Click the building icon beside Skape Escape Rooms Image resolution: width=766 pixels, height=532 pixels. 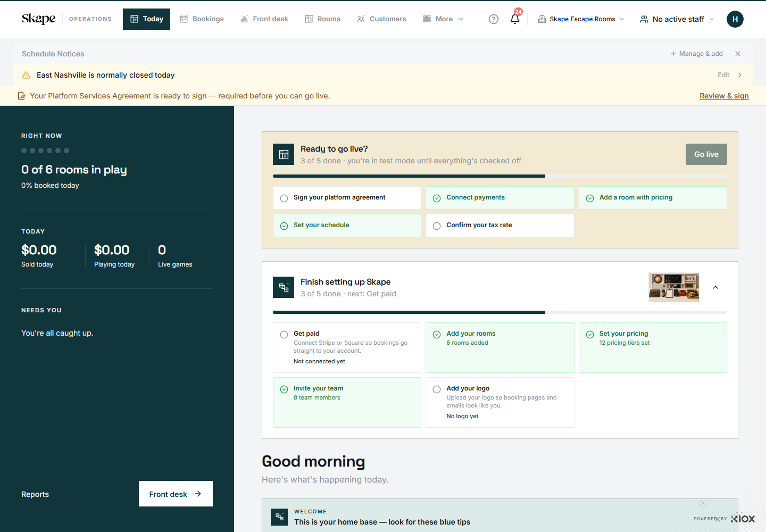542,19
